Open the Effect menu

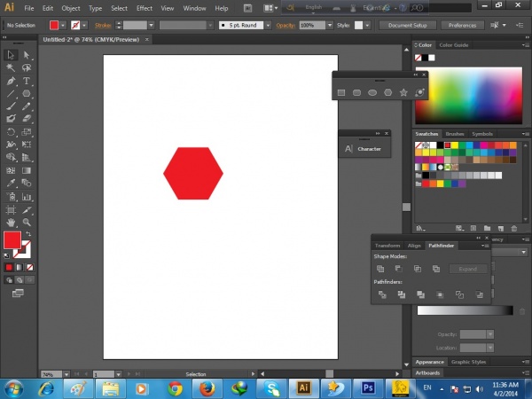tap(144, 8)
